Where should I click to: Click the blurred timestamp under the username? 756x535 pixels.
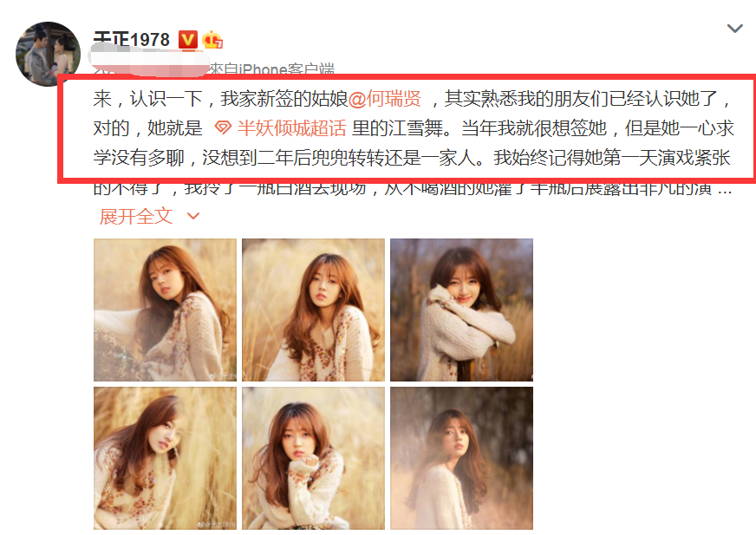coord(149,61)
